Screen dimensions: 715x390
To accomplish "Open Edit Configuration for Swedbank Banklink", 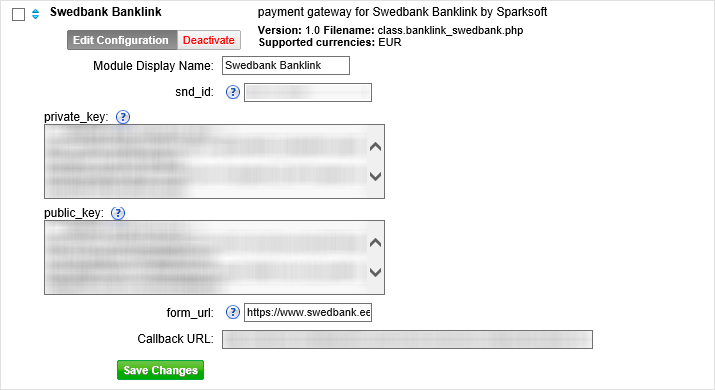I will pos(122,40).
